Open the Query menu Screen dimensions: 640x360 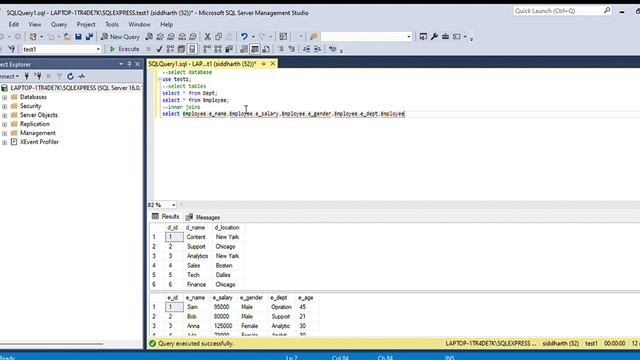tap(59, 24)
